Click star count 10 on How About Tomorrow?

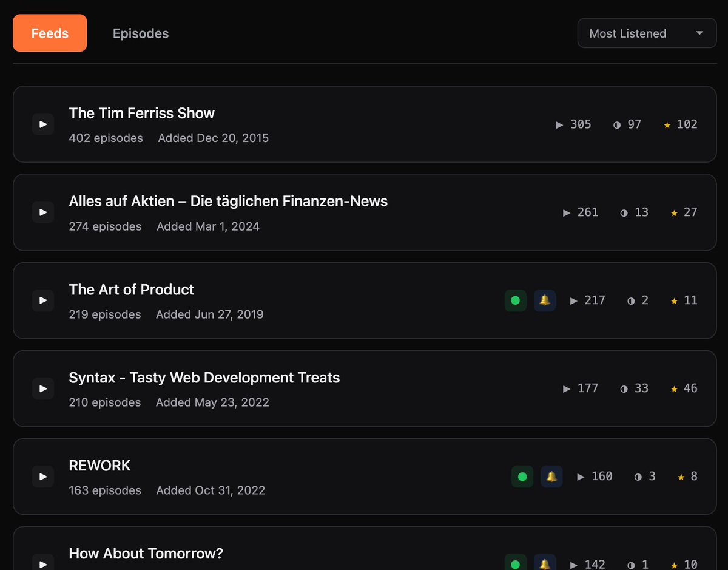[x=684, y=565]
